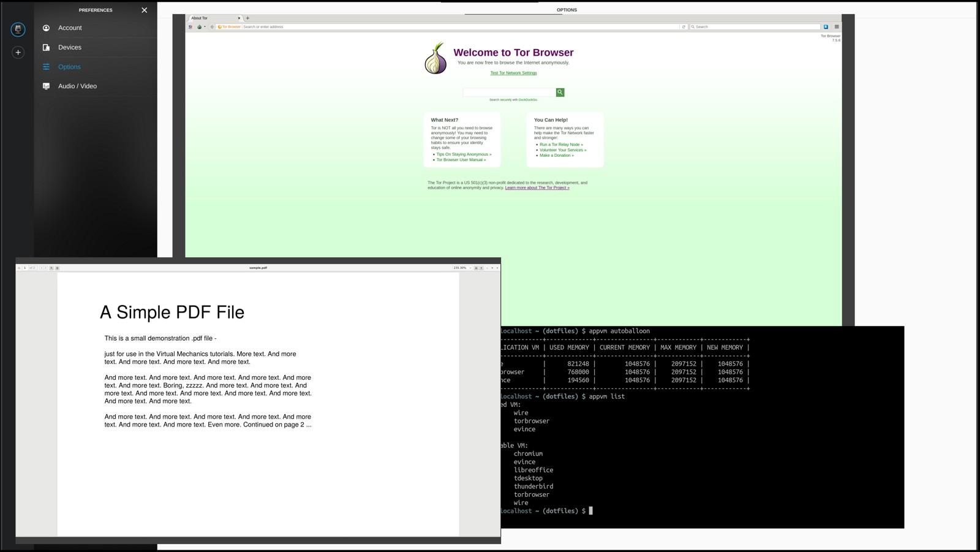This screenshot has height=552, width=980.
Task: Click the A Simple PDF File heading
Action: [172, 312]
